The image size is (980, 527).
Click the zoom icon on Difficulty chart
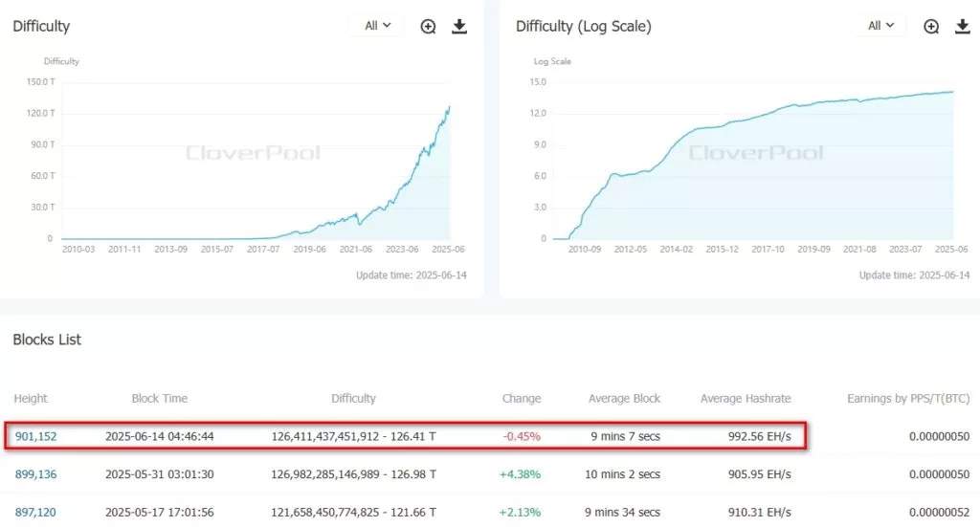tap(429, 27)
